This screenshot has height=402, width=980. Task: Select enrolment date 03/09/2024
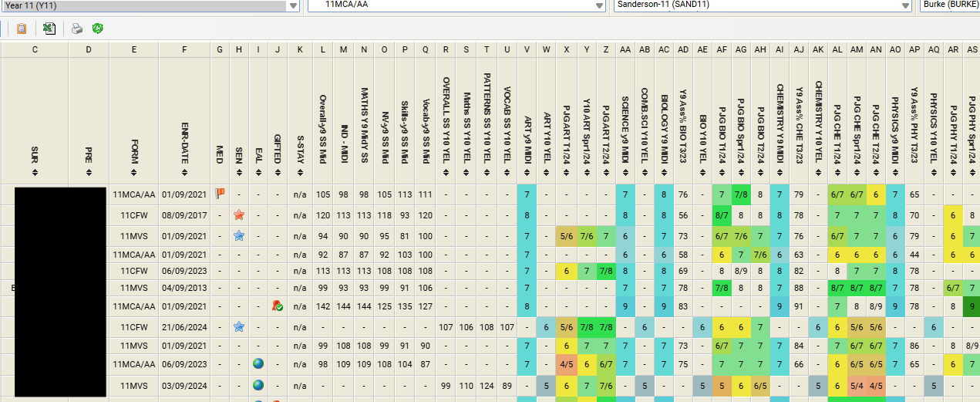(x=184, y=384)
